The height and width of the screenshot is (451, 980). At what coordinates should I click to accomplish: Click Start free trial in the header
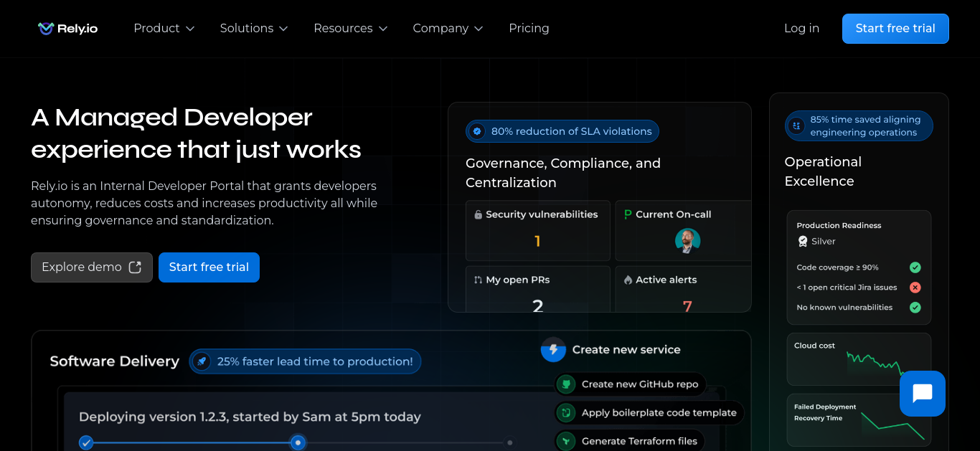(x=895, y=29)
